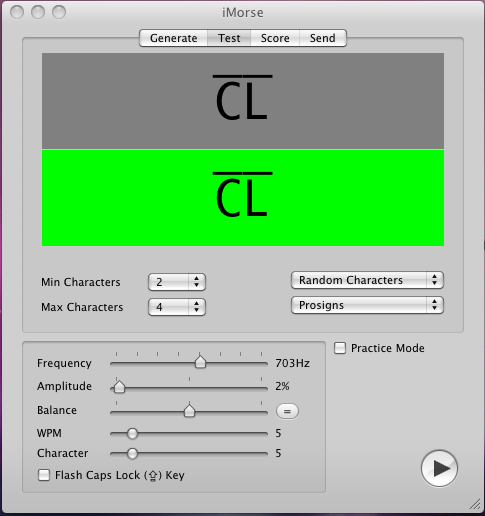Open the Min Characters dropdown
Image resolution: width=485 pixels, height=516 pixels.
point(177,282)
